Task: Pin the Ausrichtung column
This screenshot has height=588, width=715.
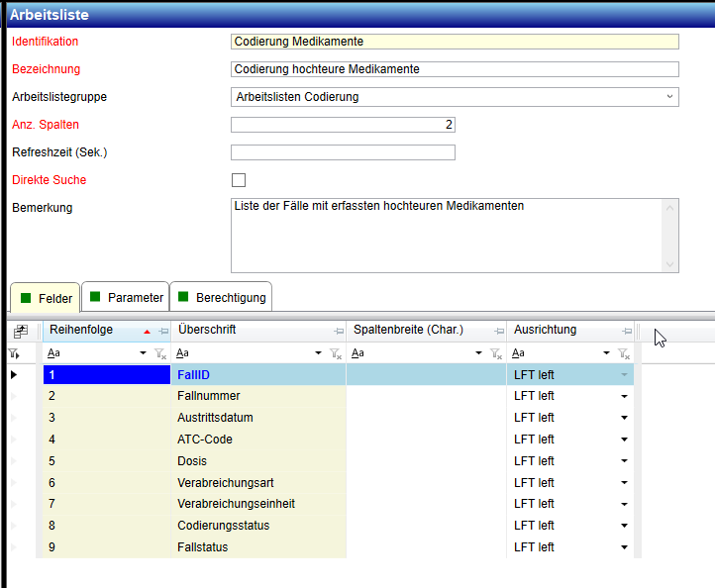Action: pyautogui.click(x=626, y=331)
